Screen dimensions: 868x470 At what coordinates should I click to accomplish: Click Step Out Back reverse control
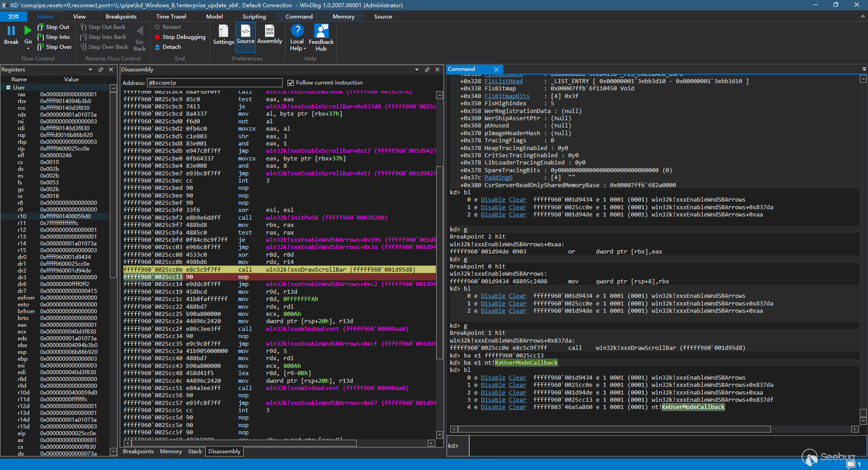pos(103,27)
